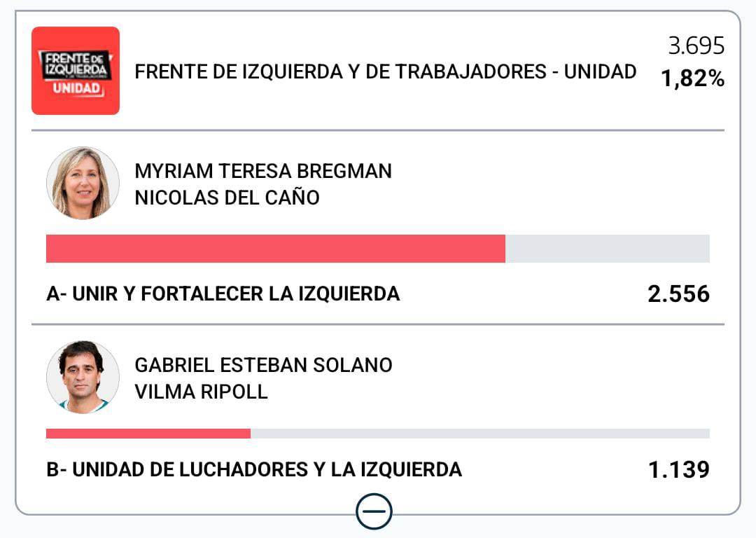Viewport: 756px width, 538px height.
Task: Click the gray unfilled portion of list A bar
Action: click(607, 249)
